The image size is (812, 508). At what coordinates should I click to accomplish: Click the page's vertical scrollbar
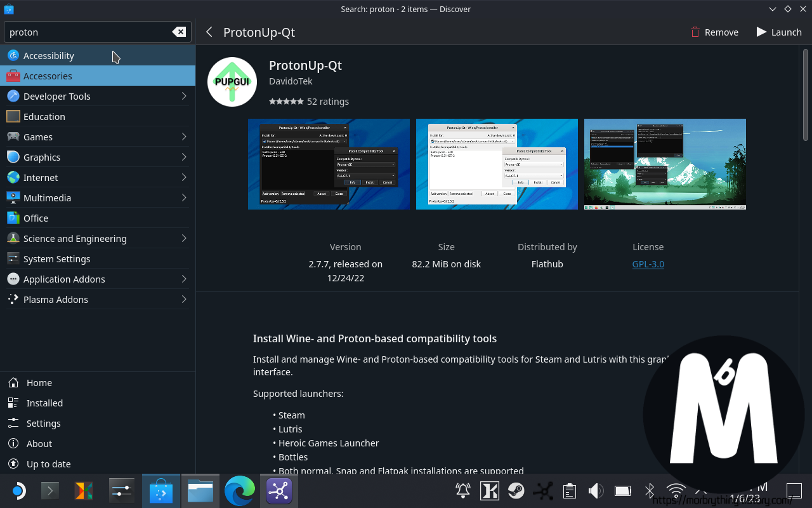[806, 95]
